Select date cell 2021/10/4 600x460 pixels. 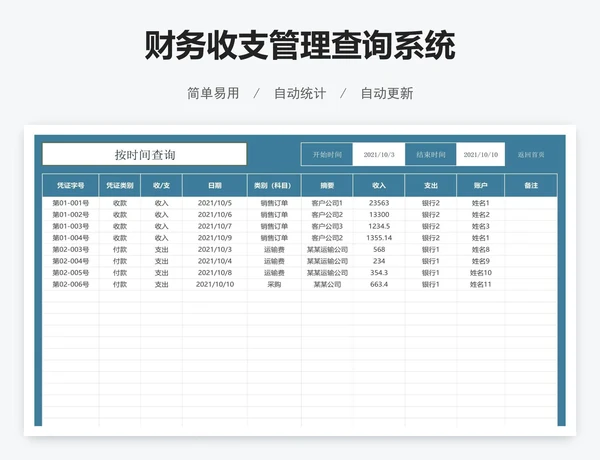click(x=215, y=261)
